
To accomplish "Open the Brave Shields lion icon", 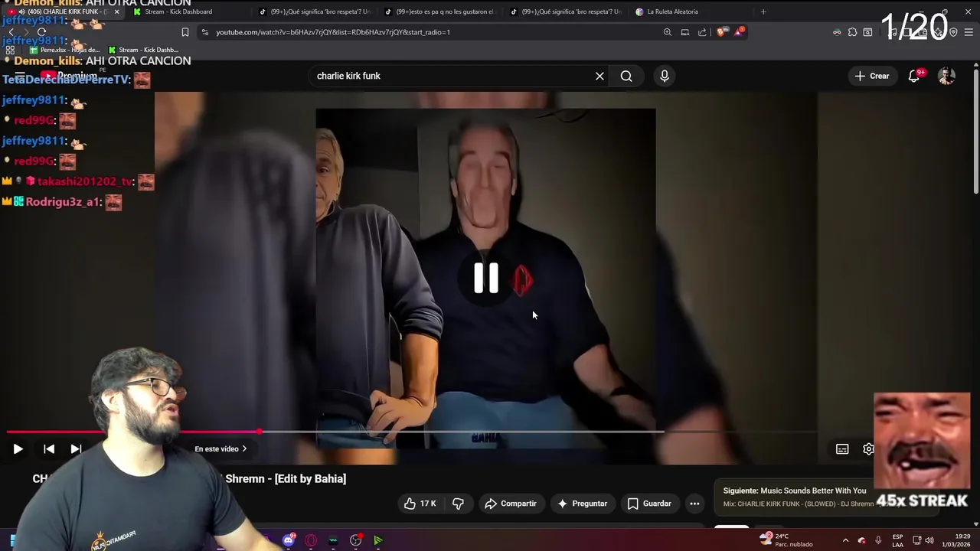I will point(722,32).
